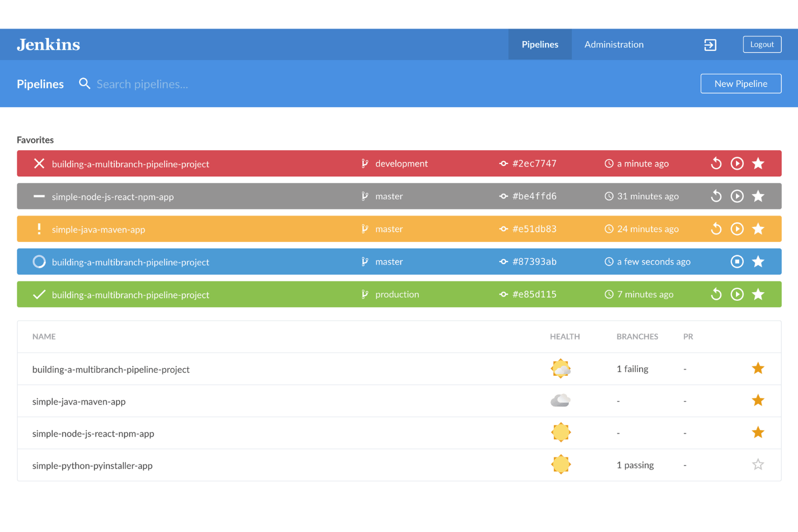
Task: Click the cloudy health icon for simple-java-maven-app
Action: (x=561, y=400)
